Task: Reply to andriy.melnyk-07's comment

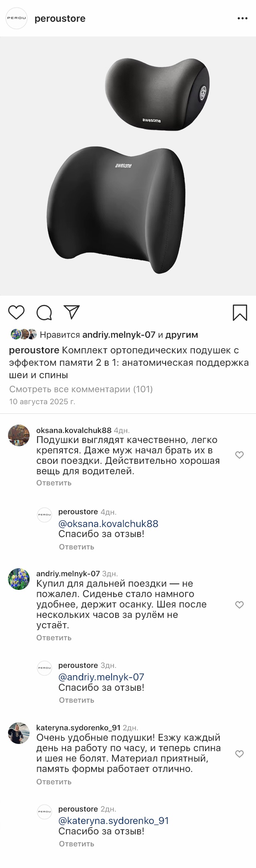Action: tap(54, 637)
